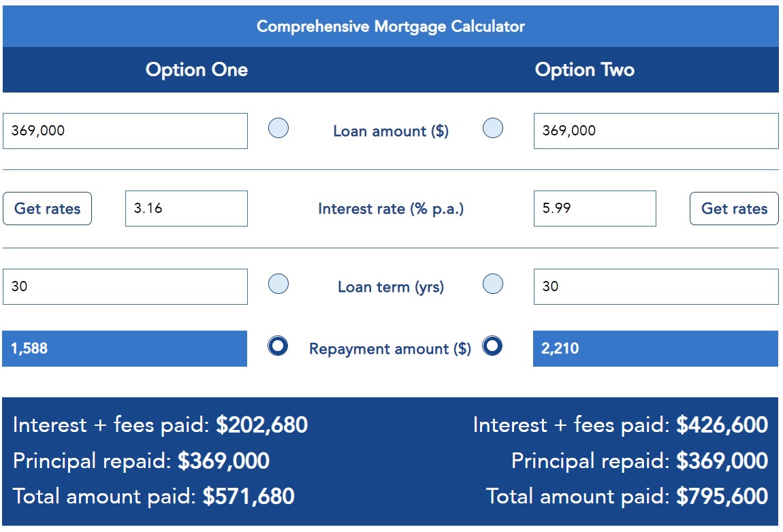783x532 pixels.
Task: Click Option One total amount paid value
Action: 249,497
